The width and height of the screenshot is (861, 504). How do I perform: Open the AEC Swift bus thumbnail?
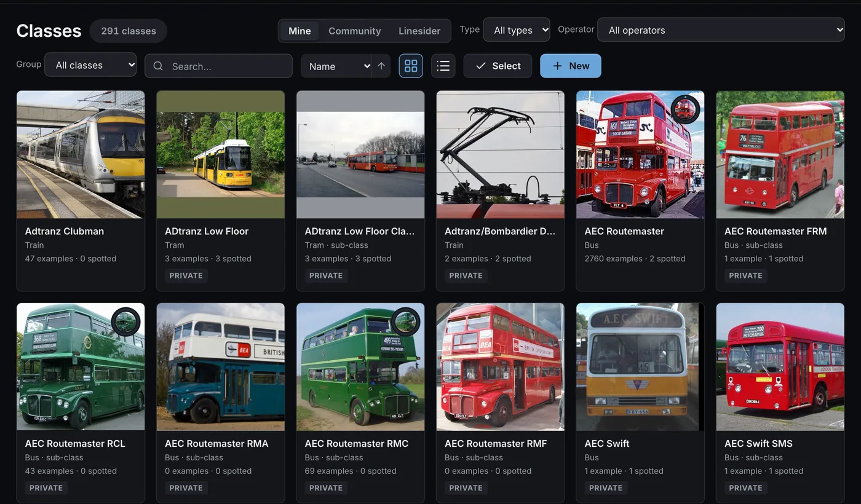(640, 366)
